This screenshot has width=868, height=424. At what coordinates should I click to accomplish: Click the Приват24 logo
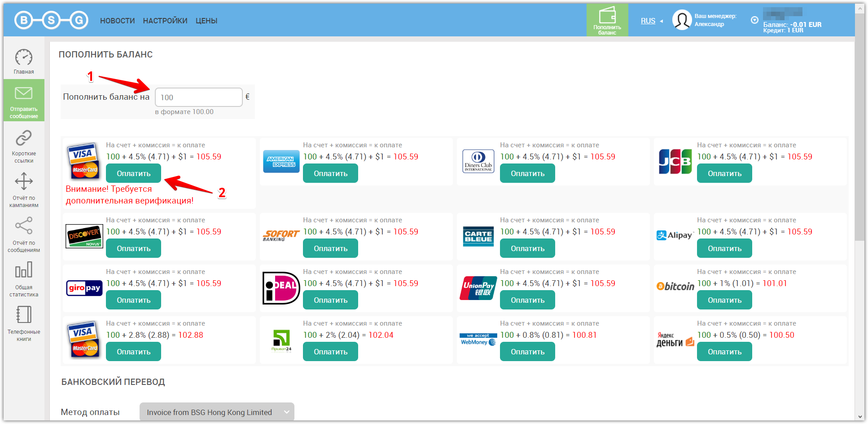281,340
